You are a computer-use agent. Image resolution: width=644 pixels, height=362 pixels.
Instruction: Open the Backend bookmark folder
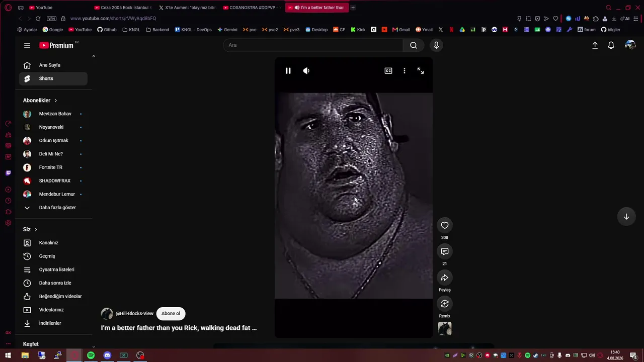(157, 30)
